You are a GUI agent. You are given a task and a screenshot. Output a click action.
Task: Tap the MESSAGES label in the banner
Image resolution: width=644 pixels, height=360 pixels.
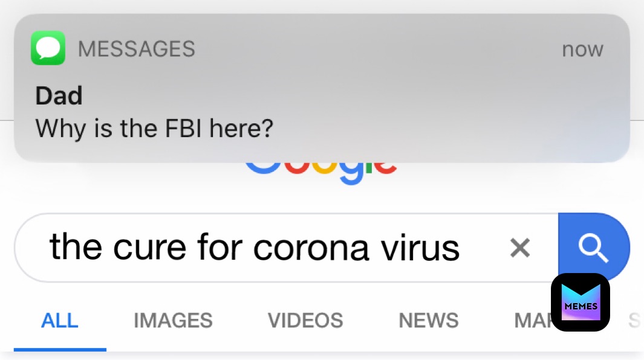click(137, 49)
